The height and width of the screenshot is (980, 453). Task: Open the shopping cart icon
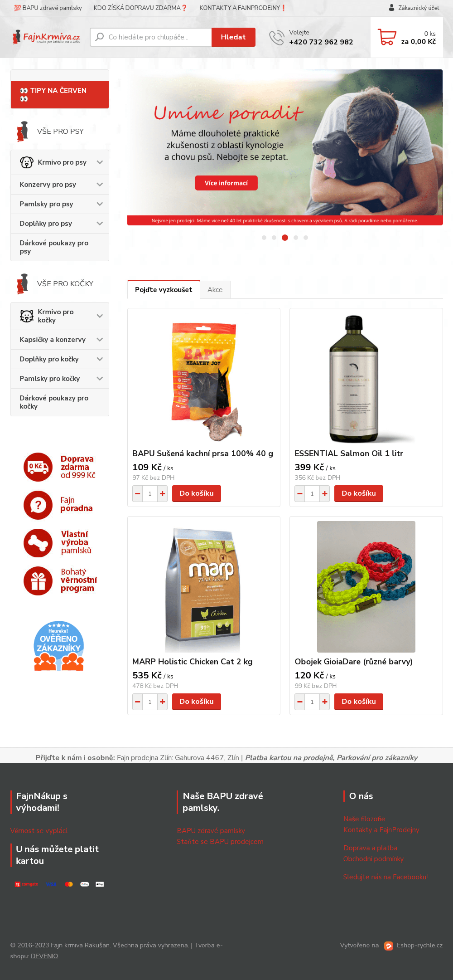(387, 37)
